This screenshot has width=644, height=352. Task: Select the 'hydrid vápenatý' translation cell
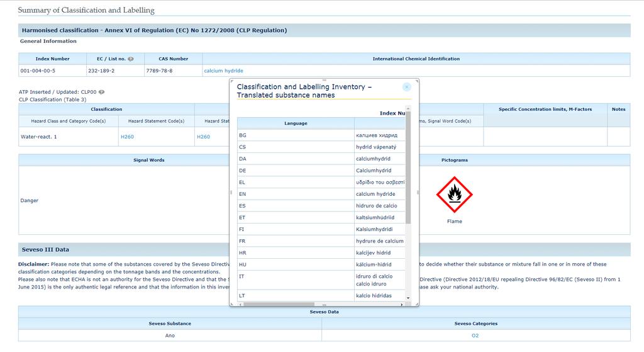[x=379, y=147]
